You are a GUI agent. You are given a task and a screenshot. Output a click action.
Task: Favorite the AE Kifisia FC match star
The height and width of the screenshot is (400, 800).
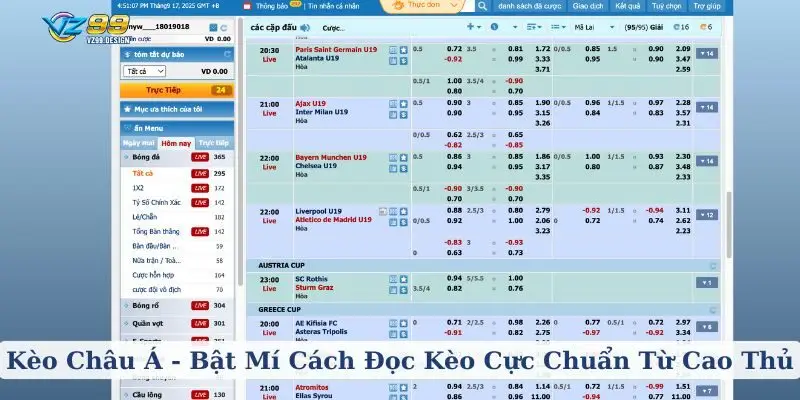pos(404,323)
